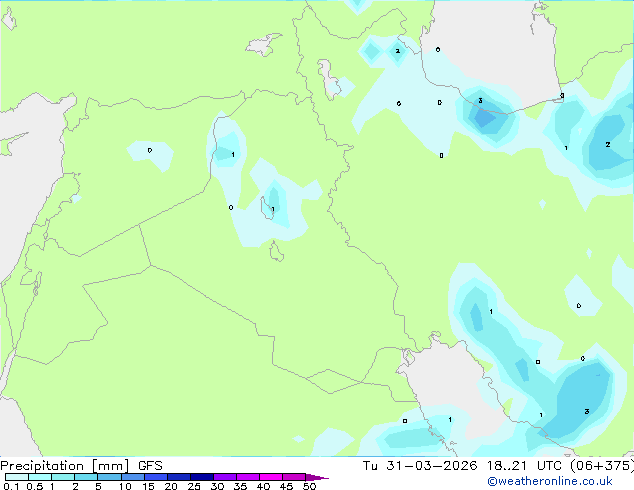This screenshot has height=490, width=634.
Task: Click the '0.5' legend scale label
Action: (35, 486)
